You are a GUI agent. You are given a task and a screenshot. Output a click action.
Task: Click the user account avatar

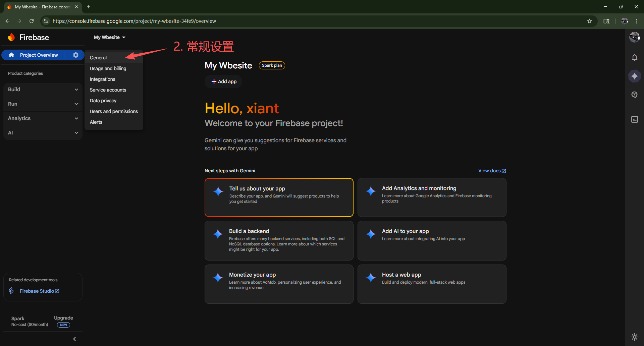click(634, 37)
